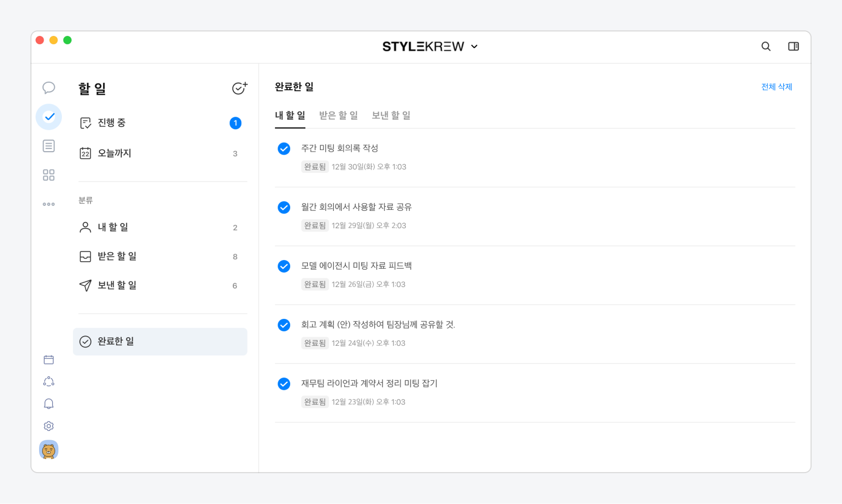
Task: Uncheck the '월간 회의에서 사용할 자료 공유' task
Action: coord(284,207)
